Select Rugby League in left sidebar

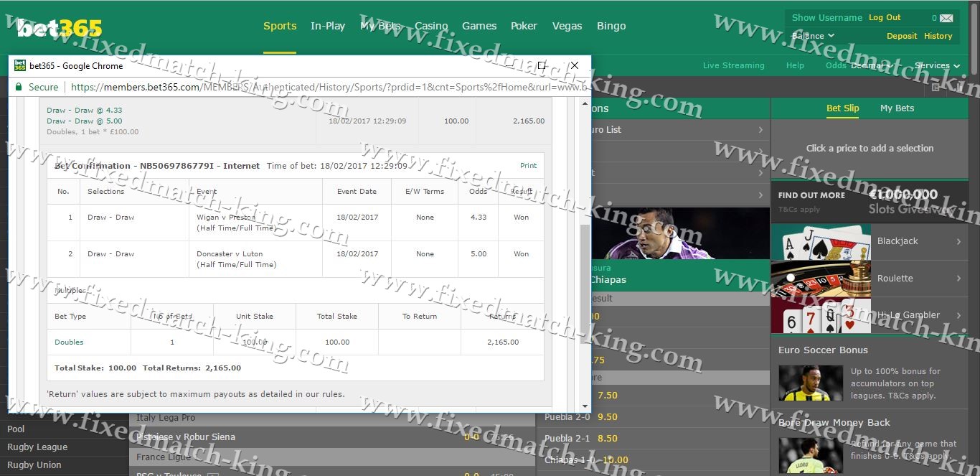pos(37,447)
